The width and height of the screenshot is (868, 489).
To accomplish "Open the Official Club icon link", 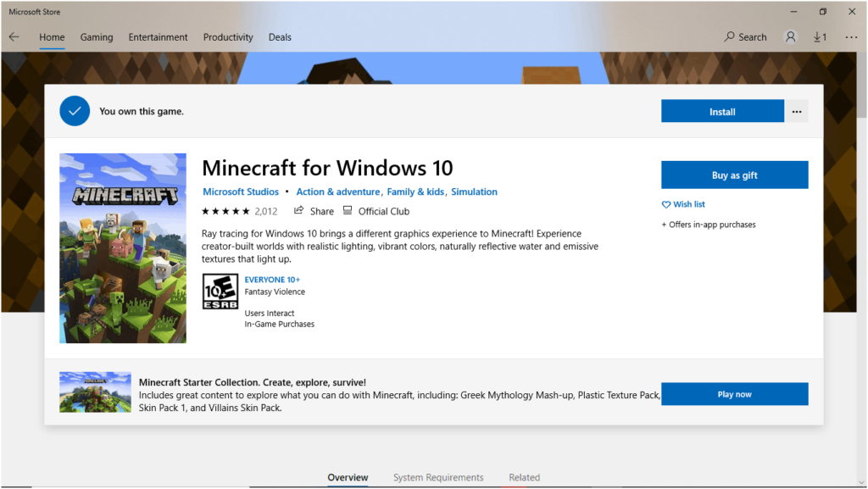I will coord(348,211).
